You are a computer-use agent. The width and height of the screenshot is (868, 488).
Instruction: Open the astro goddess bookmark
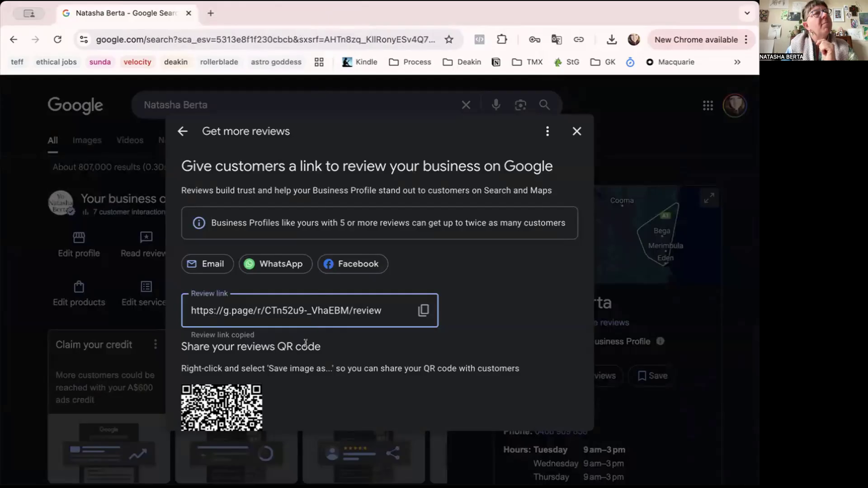coord(276,62)
